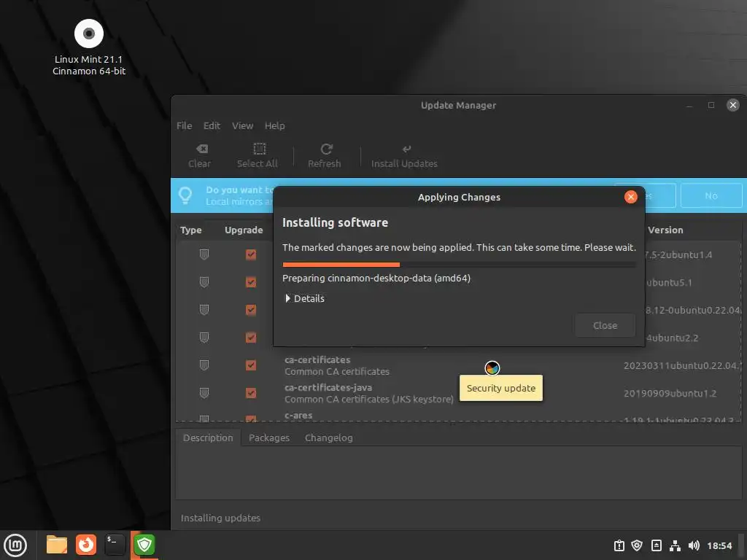747x560 pixels.
Task: Open the Edit menu
Action: tap(212, 125)
